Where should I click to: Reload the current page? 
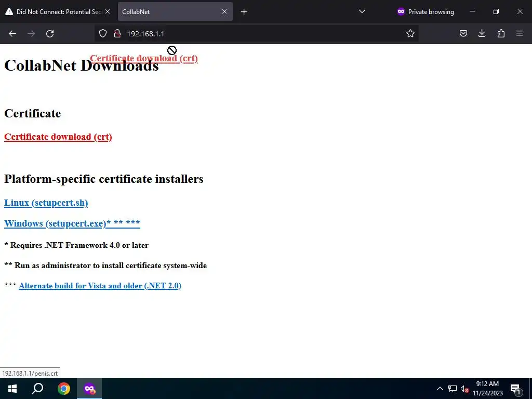pos(50,34)
